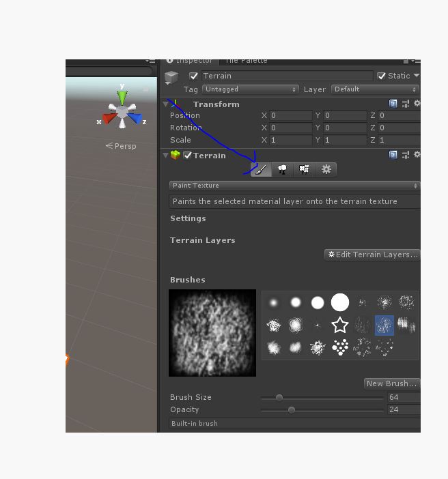
Task: Click the New Brush button
Action: tap(392, 383)
